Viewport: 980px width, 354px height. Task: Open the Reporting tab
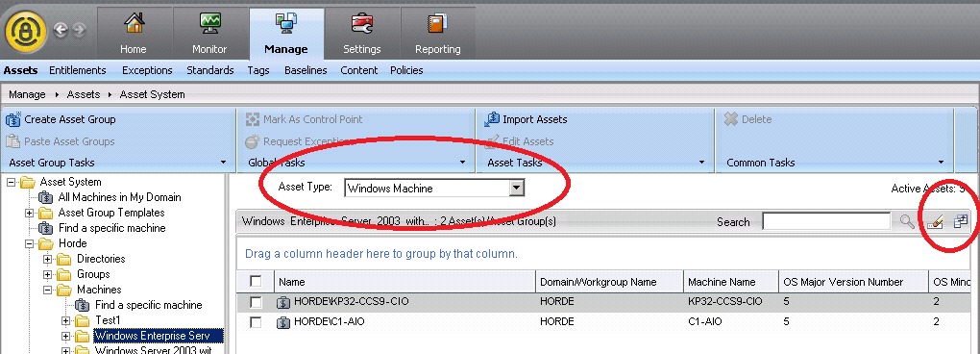click(x=437, y=34)
